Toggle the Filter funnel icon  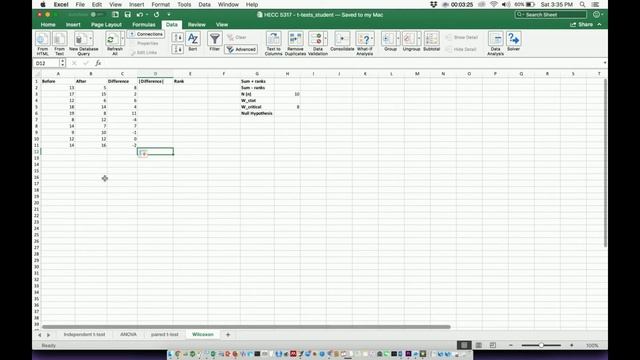click(x=214, y=39)
